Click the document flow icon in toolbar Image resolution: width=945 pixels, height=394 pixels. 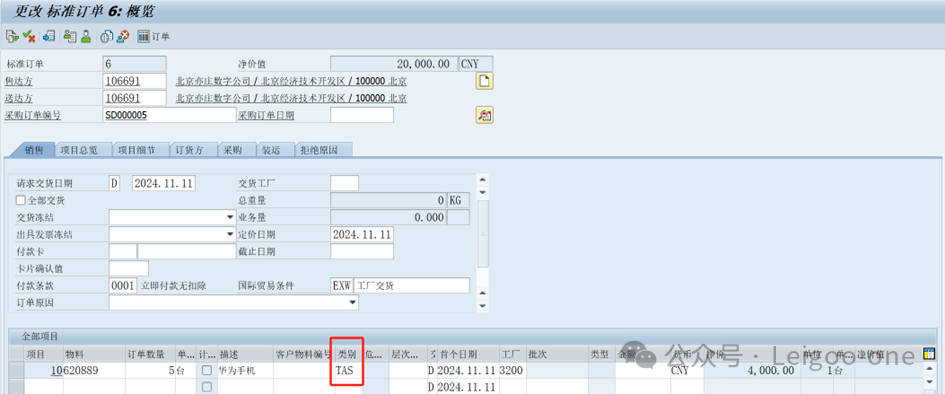tap(11, 37)
